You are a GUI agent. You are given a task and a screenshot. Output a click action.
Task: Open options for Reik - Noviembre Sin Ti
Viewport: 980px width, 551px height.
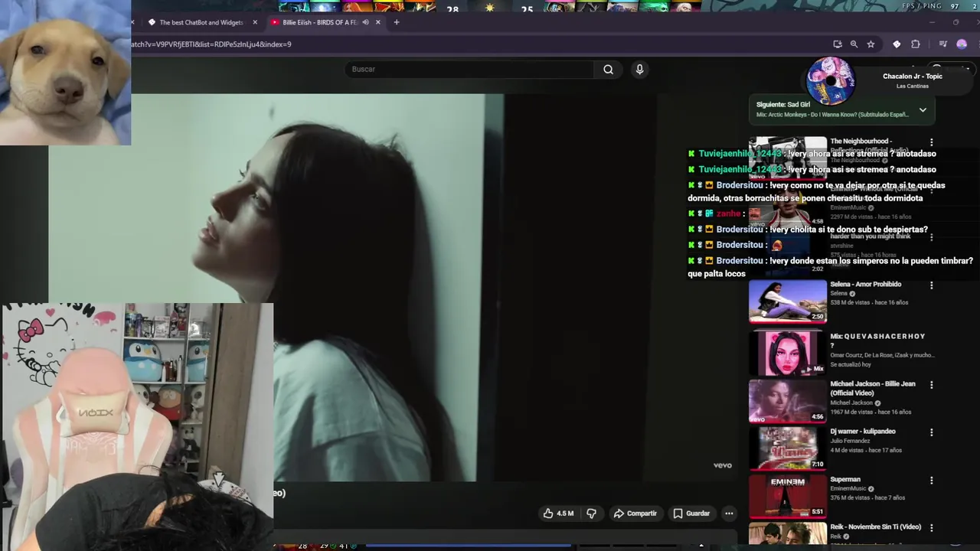[931, 528]
